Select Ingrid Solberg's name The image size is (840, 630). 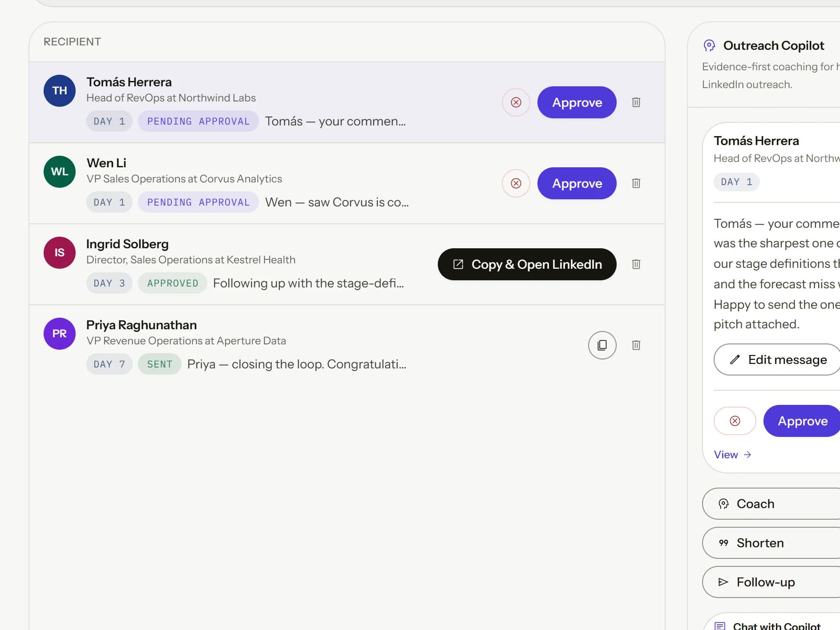pos(127,244)
